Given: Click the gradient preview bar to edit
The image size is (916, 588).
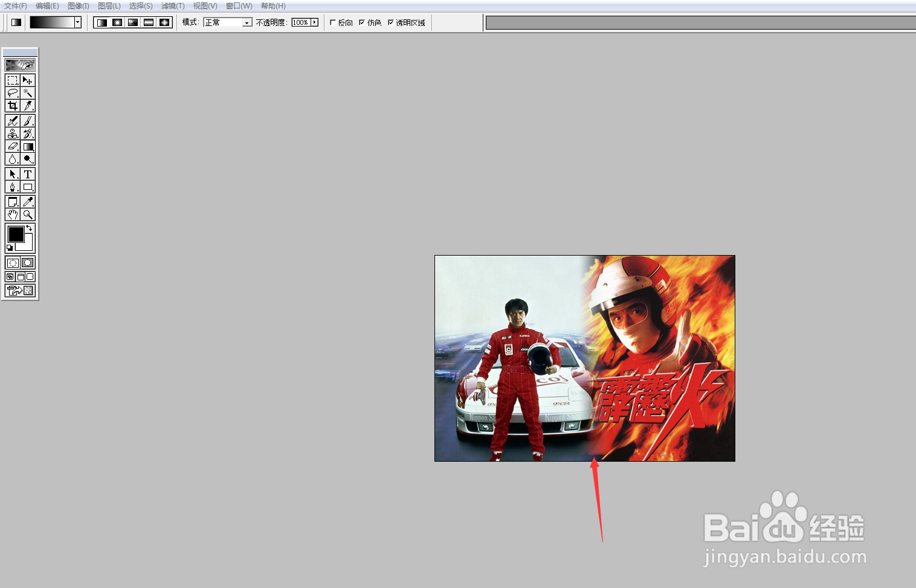Looking at the screenshot, I should point(52,22).
